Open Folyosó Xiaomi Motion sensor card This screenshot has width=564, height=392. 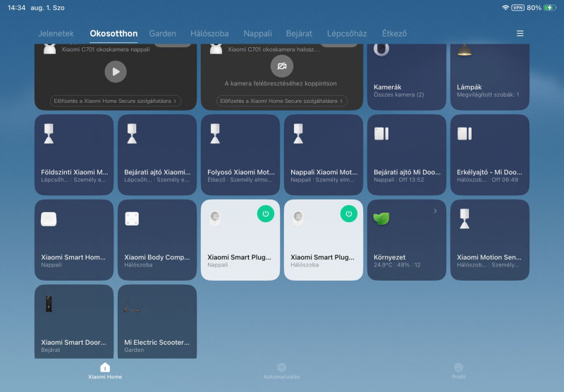point(240,154)
